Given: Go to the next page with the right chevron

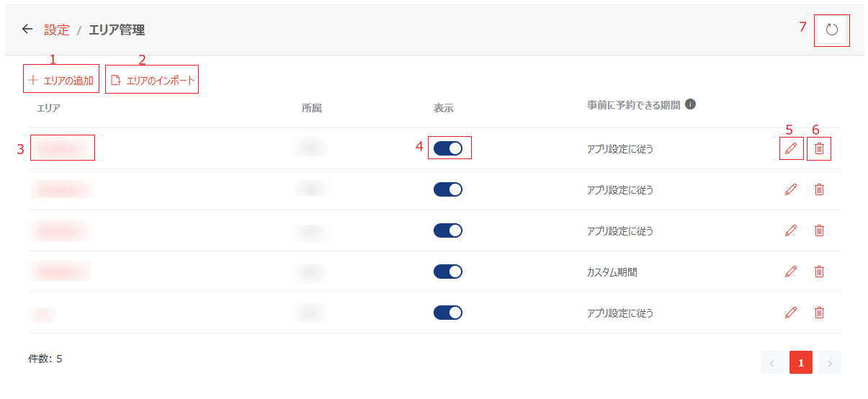Looking at the screenshot, I should (830, 363).
